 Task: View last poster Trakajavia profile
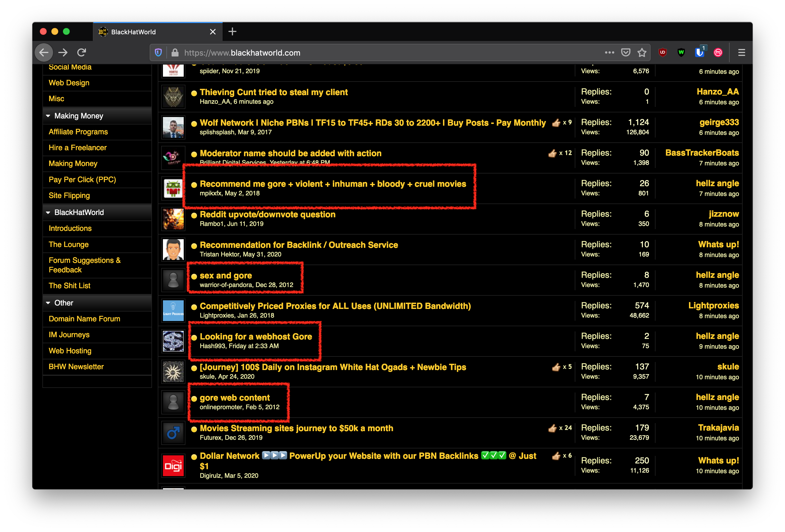(718, 428)
